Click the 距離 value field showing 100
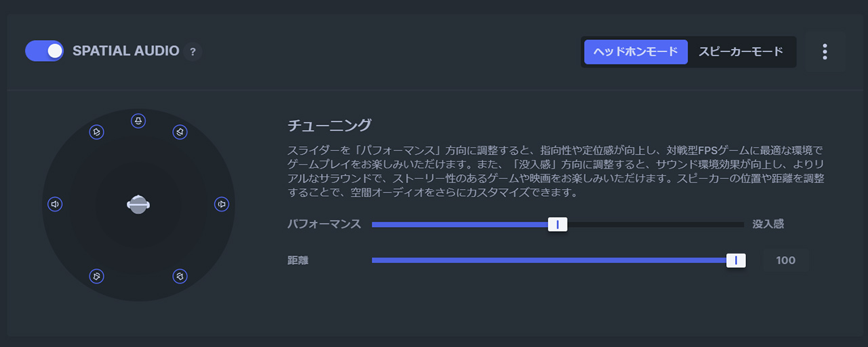The image size is (868, 347). 786,260
